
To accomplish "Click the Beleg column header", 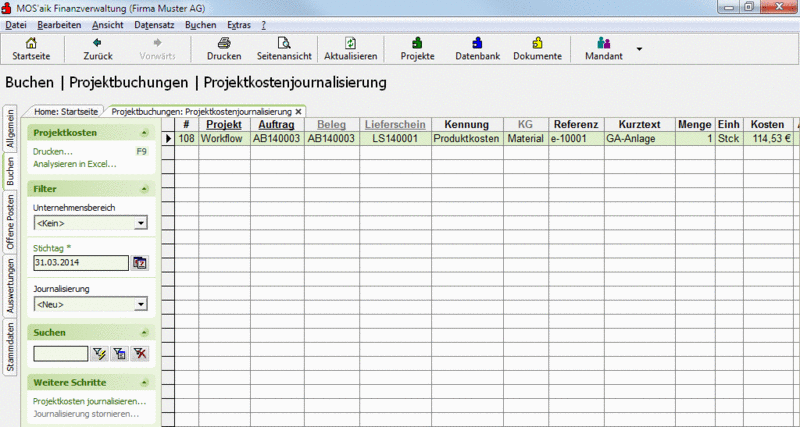I will point(331,124).
